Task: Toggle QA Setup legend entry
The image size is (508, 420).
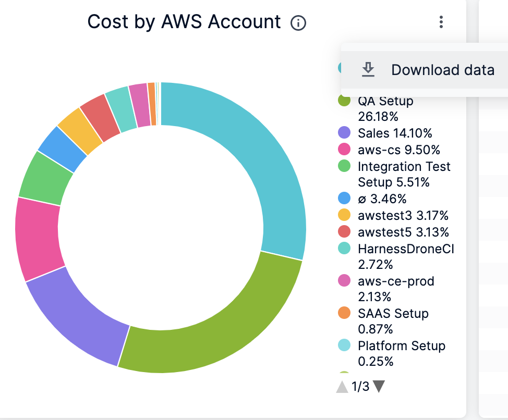Action: (385, 101)
